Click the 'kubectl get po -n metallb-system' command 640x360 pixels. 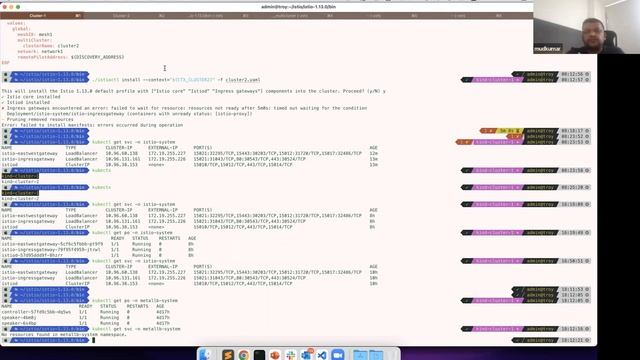135,300
